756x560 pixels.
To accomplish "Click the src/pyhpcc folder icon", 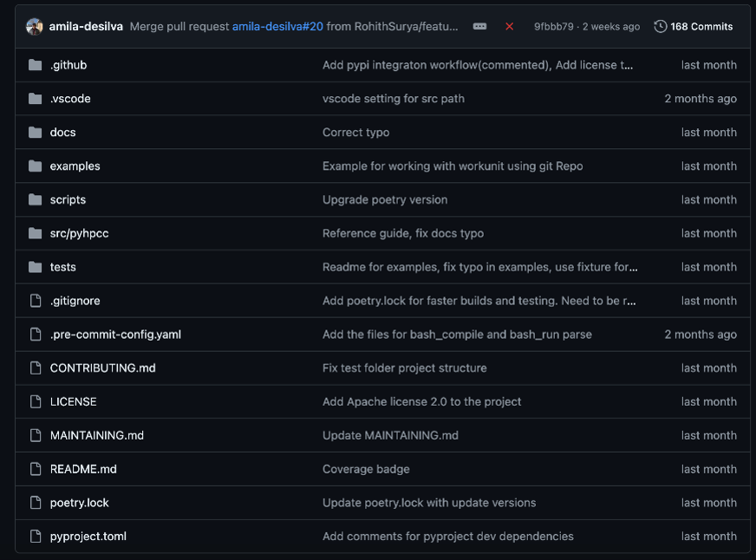I will (x=36, y=233).
